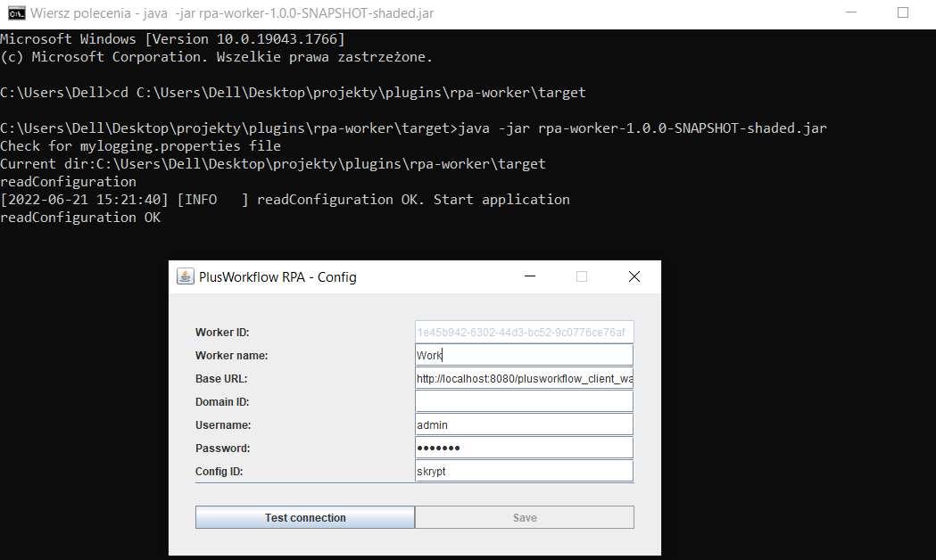The image size is (936, 560).
Task: Click the empty Domain ID field
Action: coord(524,401)
